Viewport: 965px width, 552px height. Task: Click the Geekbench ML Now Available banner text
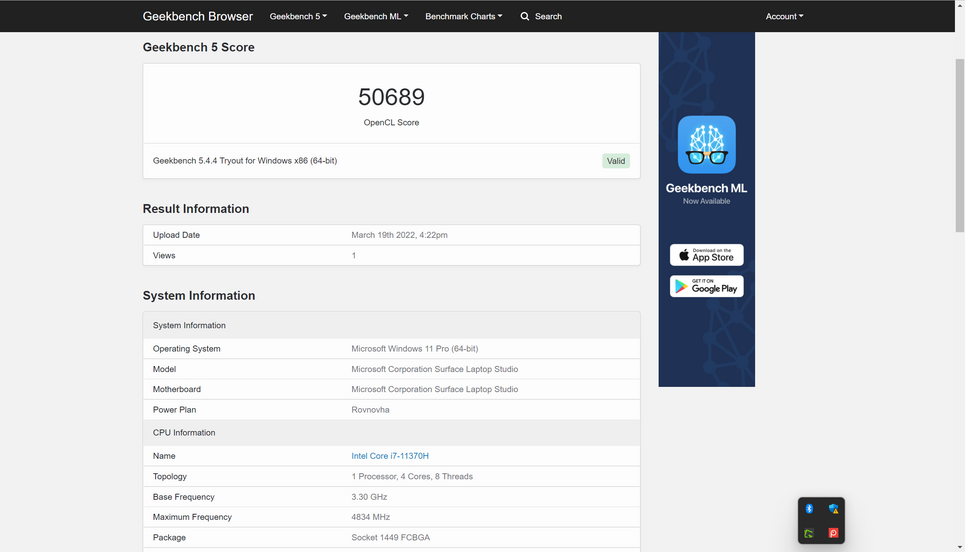(x=706, y=193)
